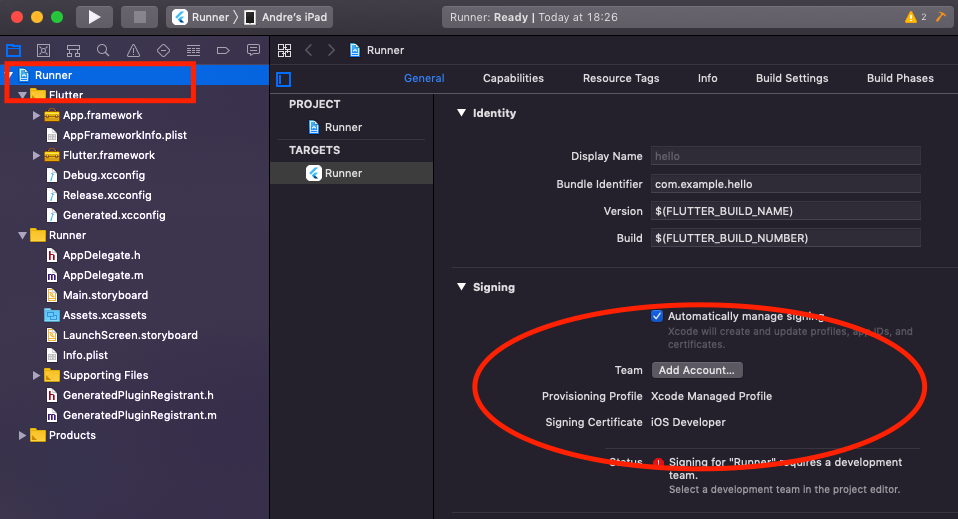Collapse the Identity section
958x519 pixels.
(x=462, y=113)
